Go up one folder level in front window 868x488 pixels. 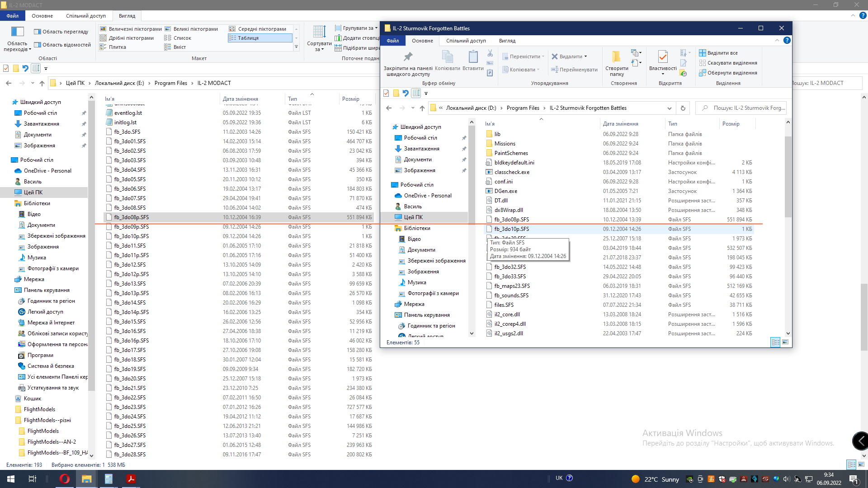click(x=422, y=108)
